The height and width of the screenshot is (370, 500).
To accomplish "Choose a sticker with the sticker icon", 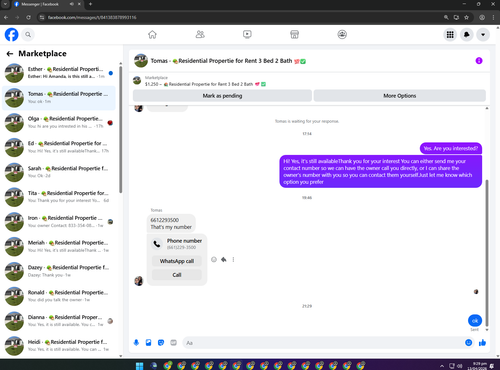I will [x=161, y=342].
